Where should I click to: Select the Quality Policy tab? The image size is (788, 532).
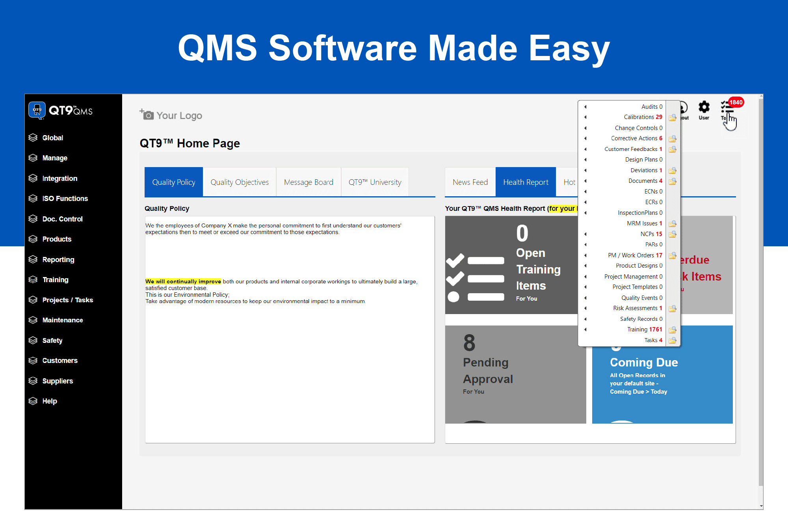pos(173,182)
